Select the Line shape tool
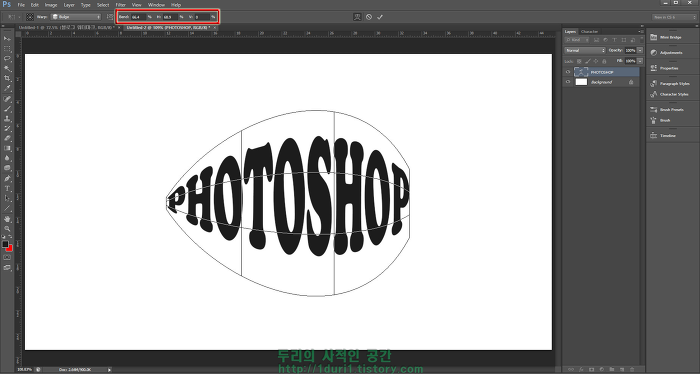This screenshot has width=700, height=374. (x=7, y=208)
